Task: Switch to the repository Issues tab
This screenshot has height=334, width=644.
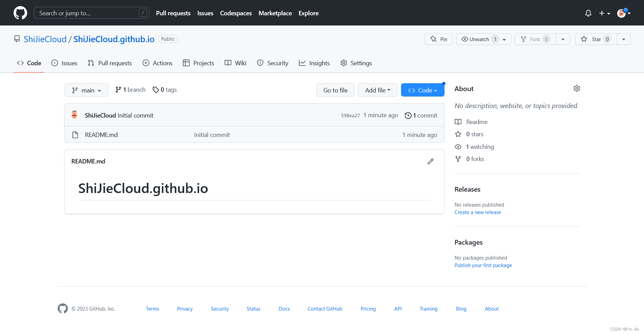Action: [64, 63]
